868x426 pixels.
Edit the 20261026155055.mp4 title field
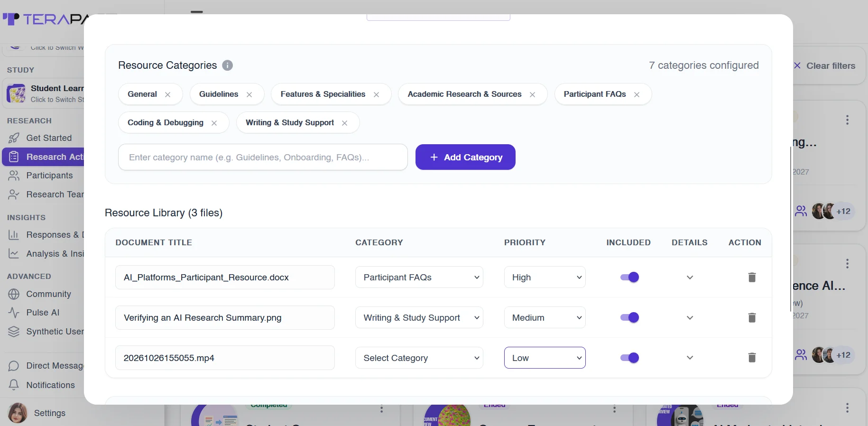225,358
